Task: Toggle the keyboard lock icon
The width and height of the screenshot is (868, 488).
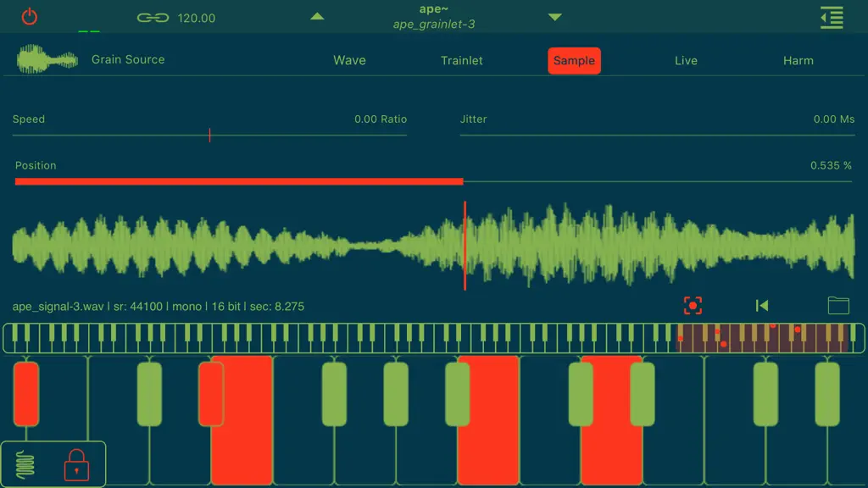Action: [76, 465]
